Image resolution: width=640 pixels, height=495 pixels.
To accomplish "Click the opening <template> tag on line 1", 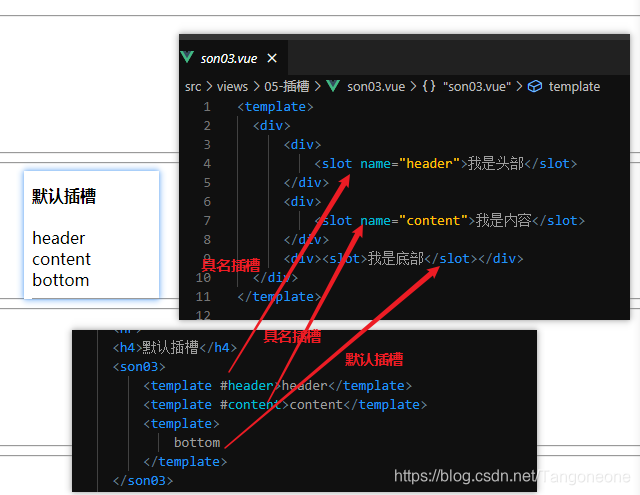I will click(276, 107).
